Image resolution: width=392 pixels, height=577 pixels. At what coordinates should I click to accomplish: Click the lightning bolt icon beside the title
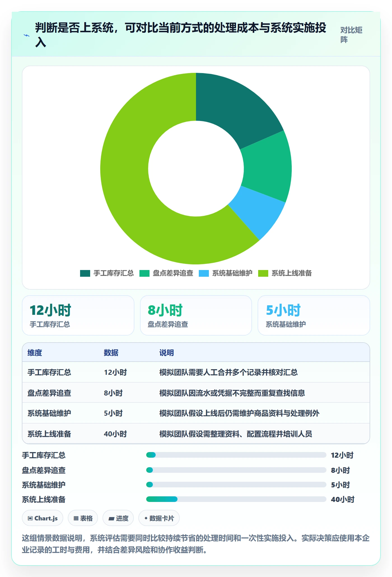[26, 35]
